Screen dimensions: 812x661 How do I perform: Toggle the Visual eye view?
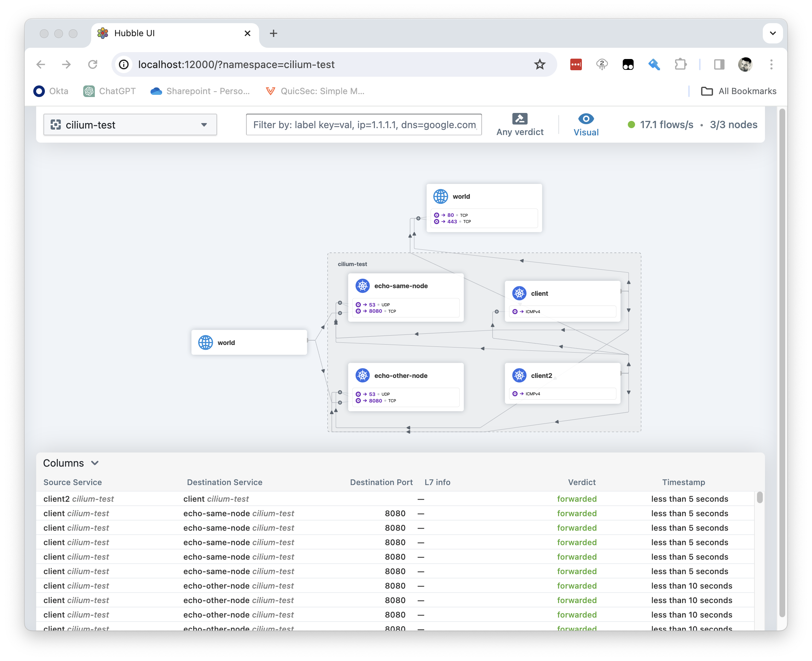tap(585, 119)
